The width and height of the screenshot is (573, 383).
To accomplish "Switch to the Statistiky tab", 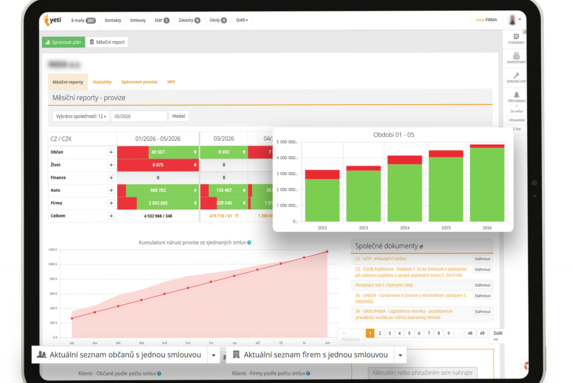I will pos(102,82).
